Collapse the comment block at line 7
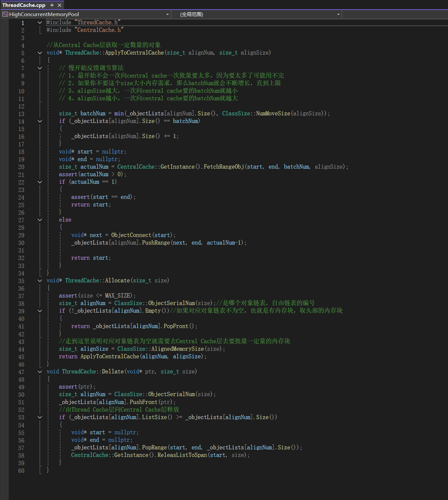 click(40, 68)
